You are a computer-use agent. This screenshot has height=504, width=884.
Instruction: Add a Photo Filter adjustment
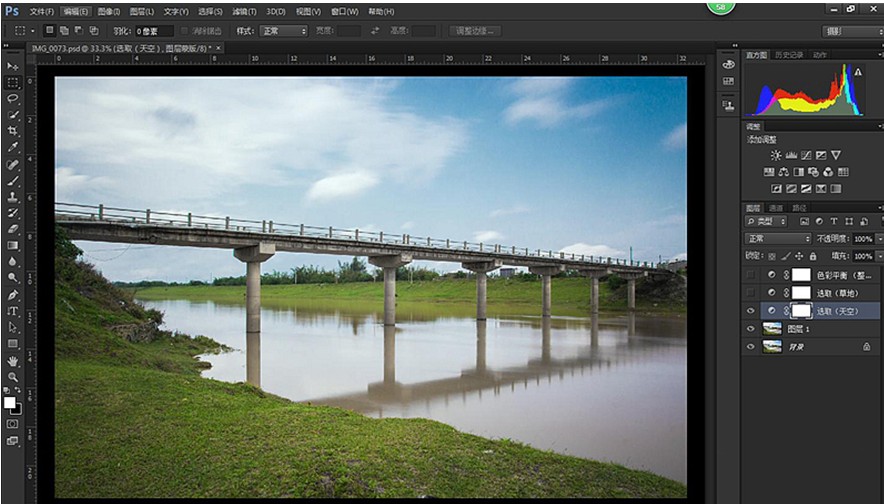[x=813, y=172]
